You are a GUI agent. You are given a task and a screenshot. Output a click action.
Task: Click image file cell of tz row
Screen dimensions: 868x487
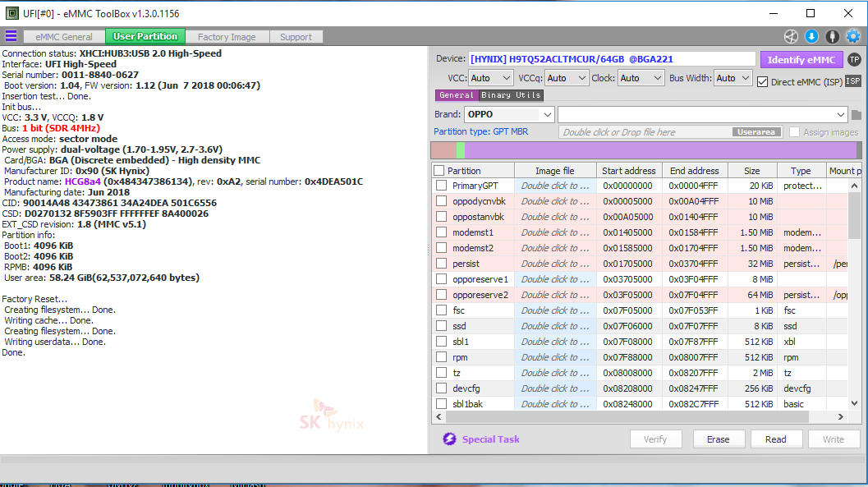pos(555,373)
